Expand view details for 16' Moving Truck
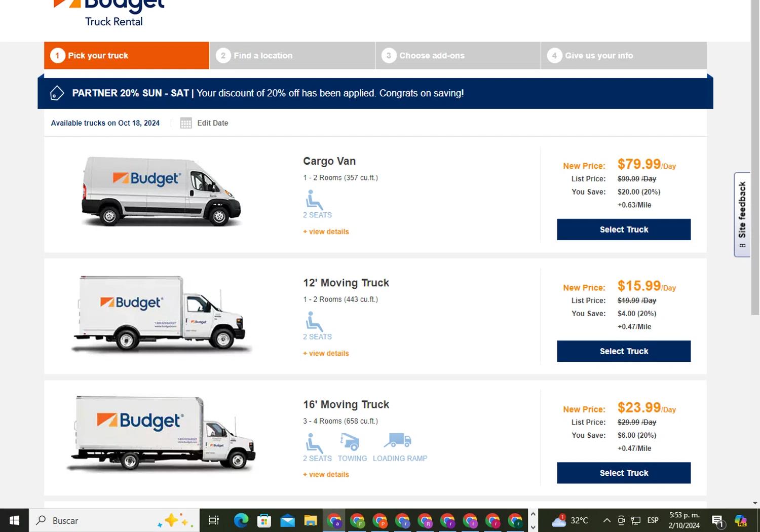 coord(326,474)
